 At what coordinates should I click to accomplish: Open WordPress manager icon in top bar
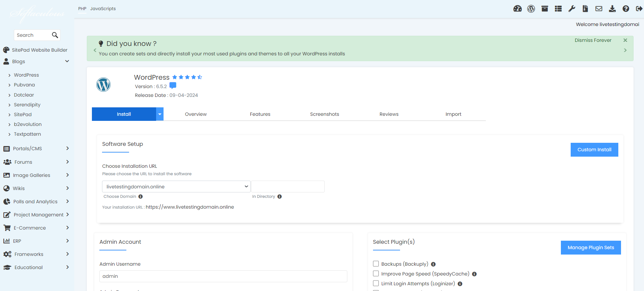(x=531, y=9)
